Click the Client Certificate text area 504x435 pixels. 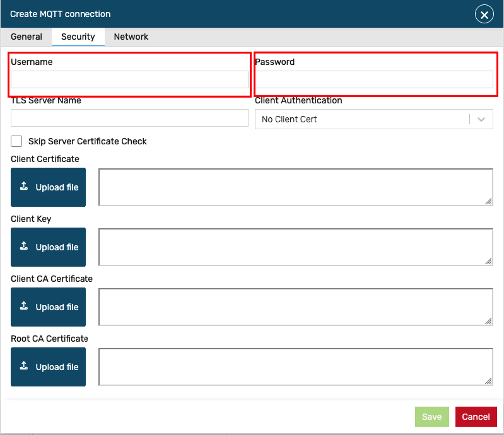296,187
